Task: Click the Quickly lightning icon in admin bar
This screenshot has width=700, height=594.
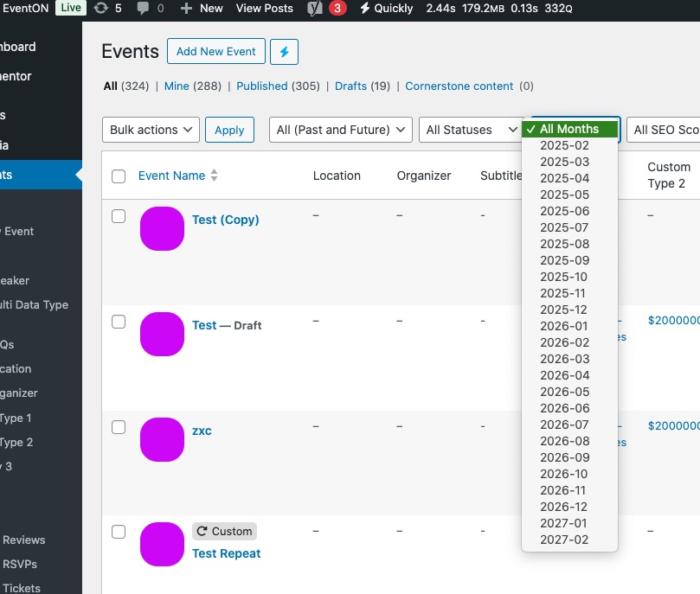Action: (x=365, y=8)
